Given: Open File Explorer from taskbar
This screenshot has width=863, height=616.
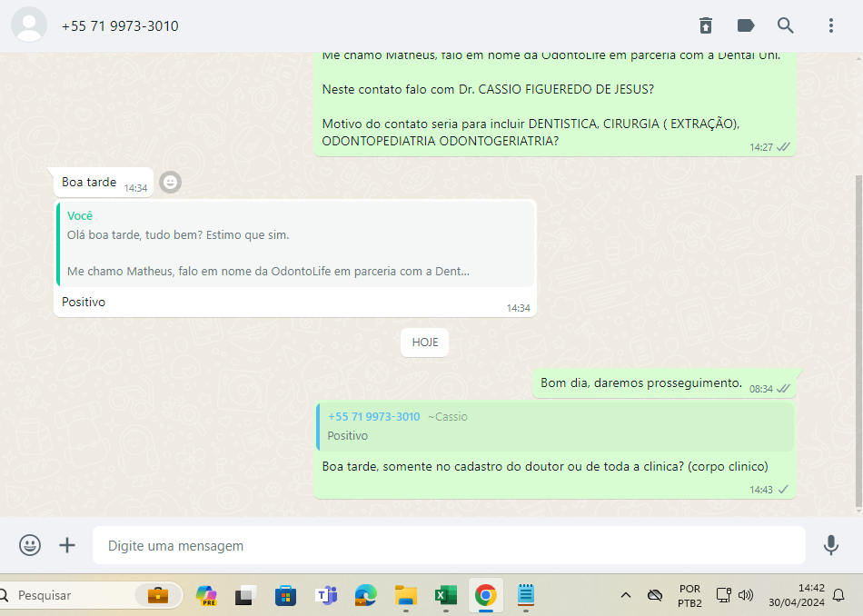Looking at the screenshot, I should tap(406, 595).
